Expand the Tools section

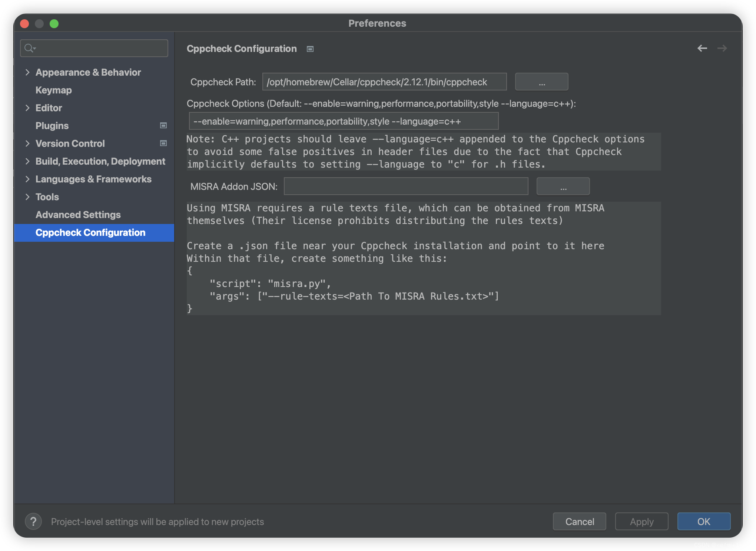[x=28, y=197]
